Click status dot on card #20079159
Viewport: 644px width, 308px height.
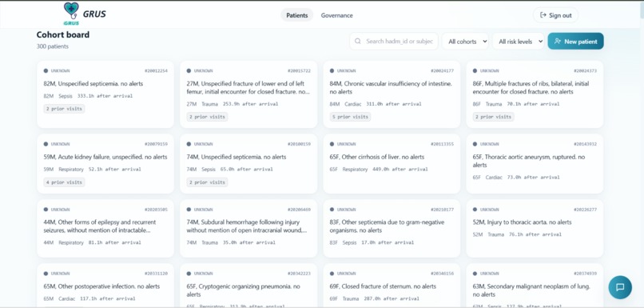[46, 144]
